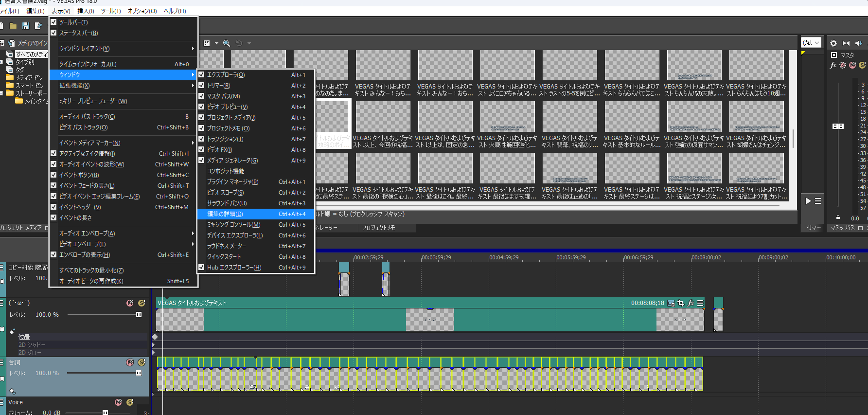Select ラウドネス メーター menu entry
The height and width of the screenshot is (415, 868).
click(256, 246)
